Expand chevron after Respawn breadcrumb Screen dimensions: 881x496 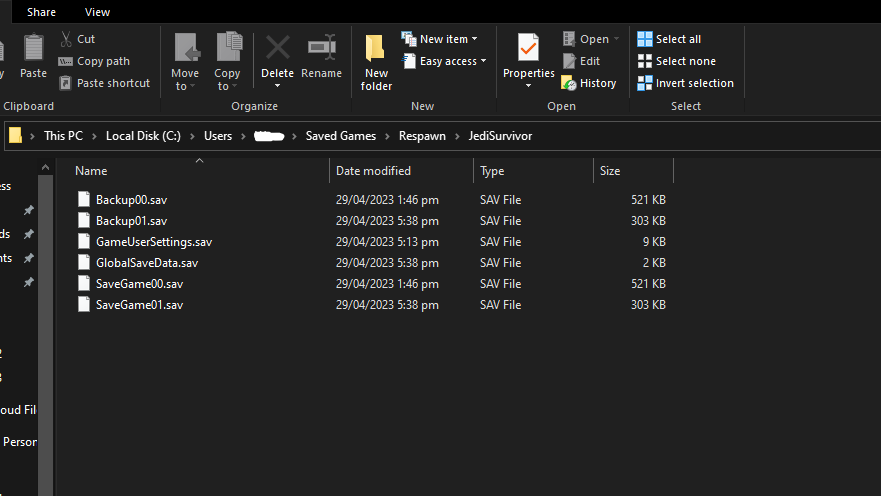coord(457,136)
